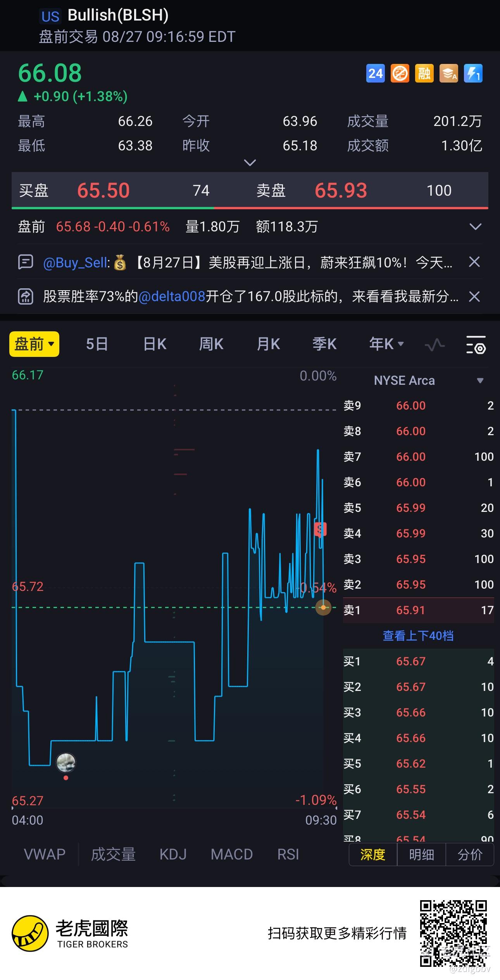Screen dimensions: 500x980
Task: Switch to the 5日 chart tab
Action: (x=97, y=344)
